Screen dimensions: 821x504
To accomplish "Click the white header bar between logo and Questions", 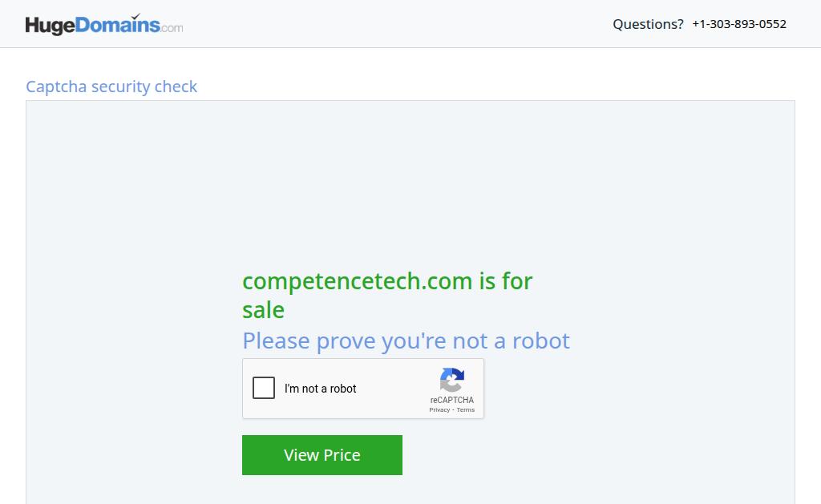I will click(x=398, y=24).
